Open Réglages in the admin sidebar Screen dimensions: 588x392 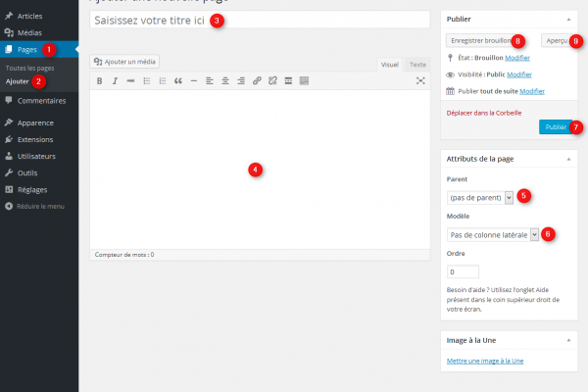[x=32, y=189]
